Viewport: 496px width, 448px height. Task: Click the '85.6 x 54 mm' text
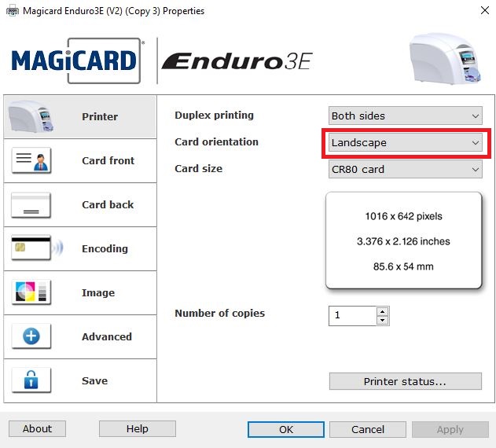click(x=403, y=266)
